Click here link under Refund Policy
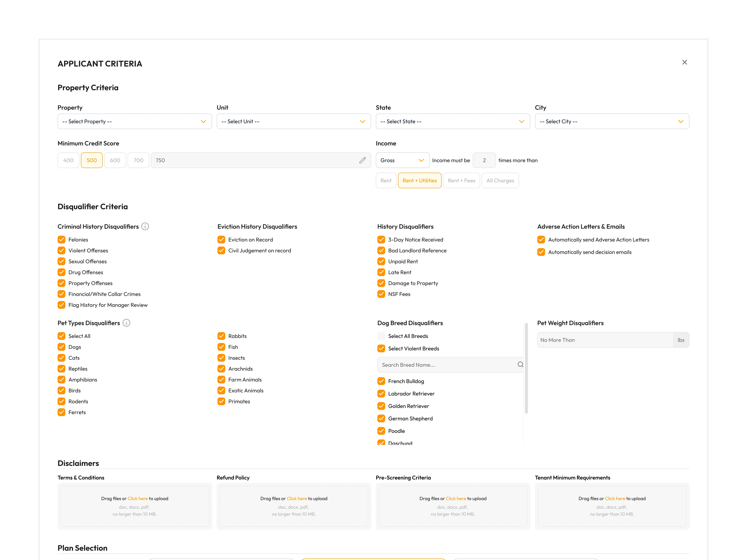Image resolution: width=747 pixels, height=560 pixels. pos(297,499)
